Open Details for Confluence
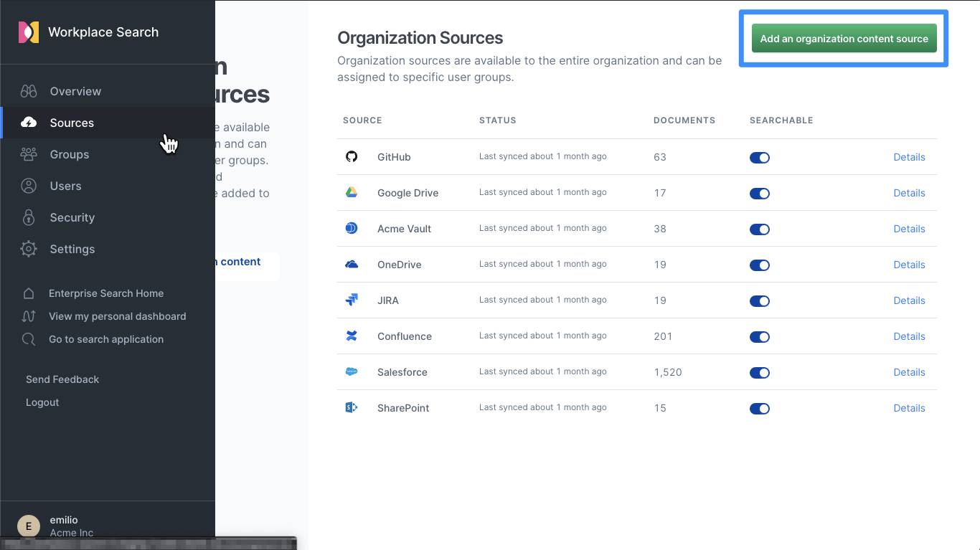The width and height of the screenshot is (980, 550). click(909, 336)
